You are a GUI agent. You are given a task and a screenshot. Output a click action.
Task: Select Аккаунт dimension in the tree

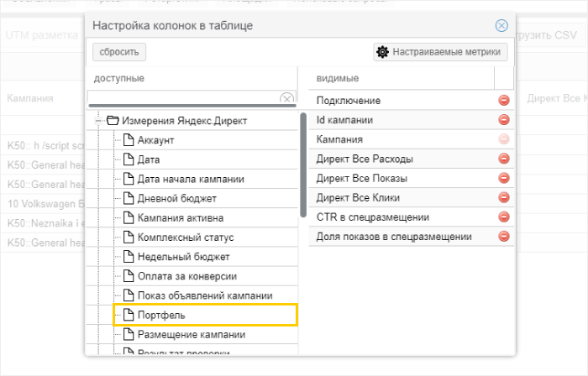(155, 140)
